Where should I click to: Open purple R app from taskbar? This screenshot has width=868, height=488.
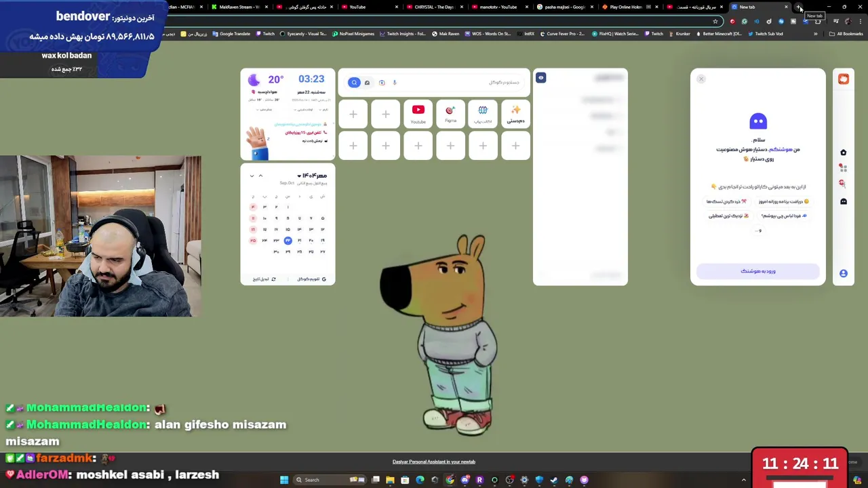pos(479,480)
